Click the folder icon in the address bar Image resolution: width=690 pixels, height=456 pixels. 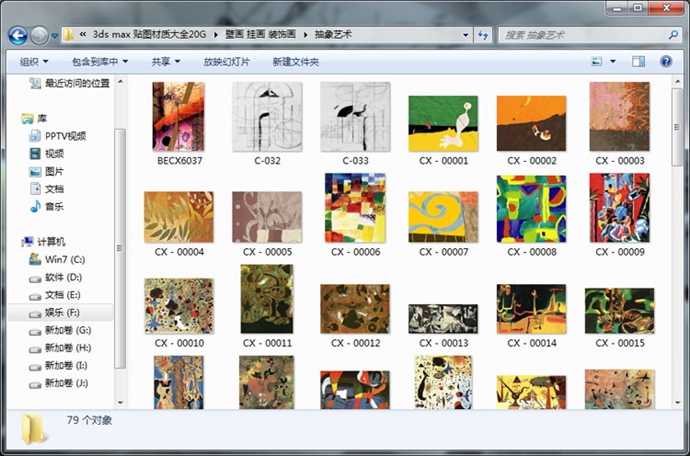tap(68, 35)
